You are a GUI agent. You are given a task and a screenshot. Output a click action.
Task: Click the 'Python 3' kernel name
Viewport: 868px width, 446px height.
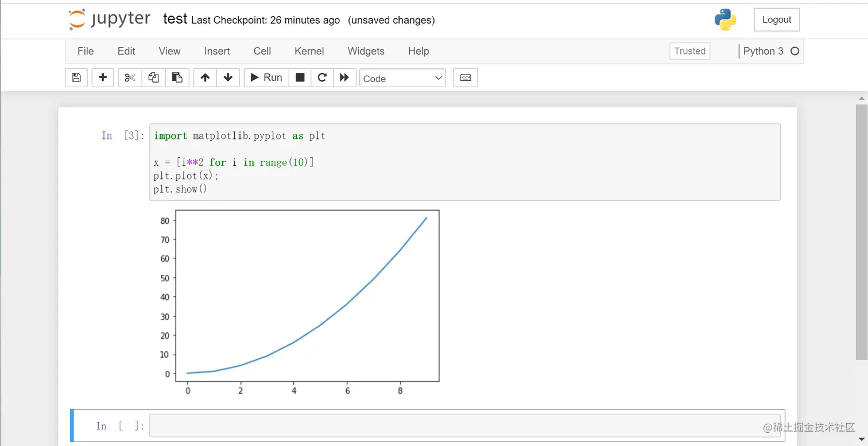(764, 51)
